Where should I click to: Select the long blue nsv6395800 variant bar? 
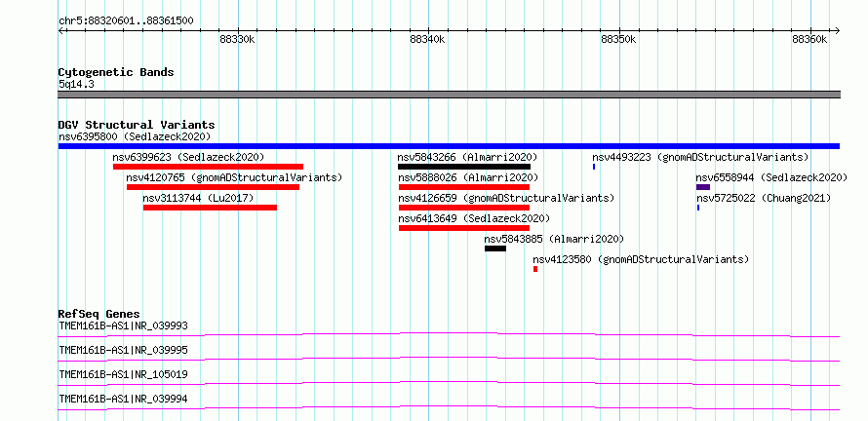click(x=449, y=146)
